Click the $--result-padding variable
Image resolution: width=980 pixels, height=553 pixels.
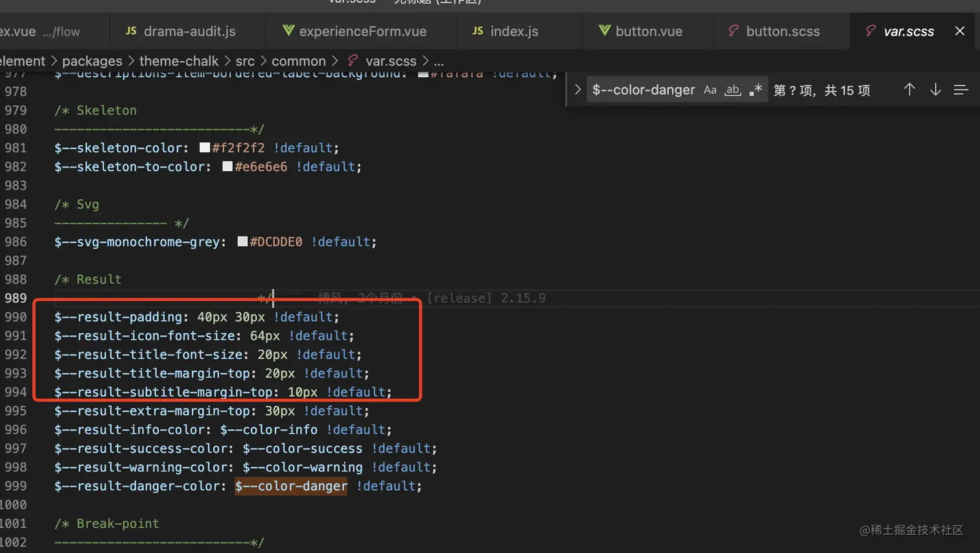(x=118, y=317)
